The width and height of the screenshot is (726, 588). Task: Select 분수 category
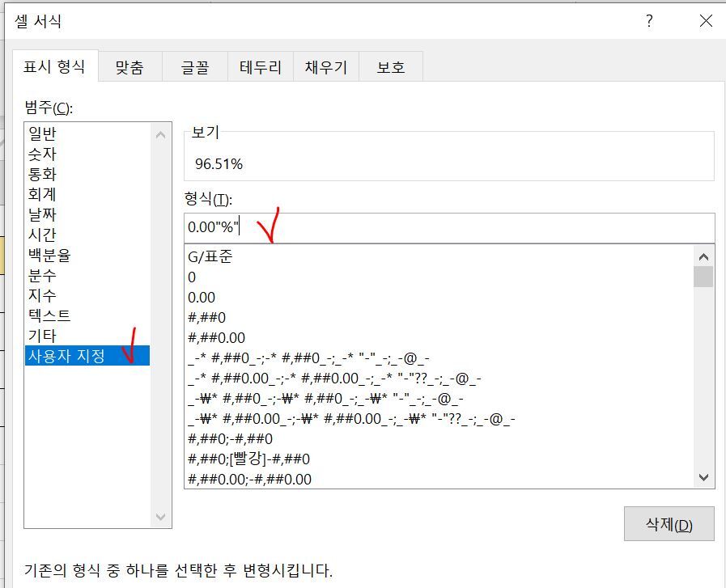click(x=87, y=275)
